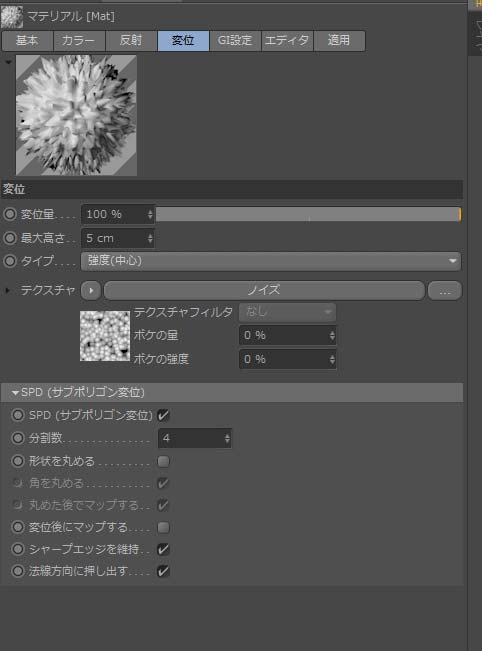Click the ボケの強度 label
The height and width of the screenshot is (651, 482).
pyautogui.click(x=161, y=359)
